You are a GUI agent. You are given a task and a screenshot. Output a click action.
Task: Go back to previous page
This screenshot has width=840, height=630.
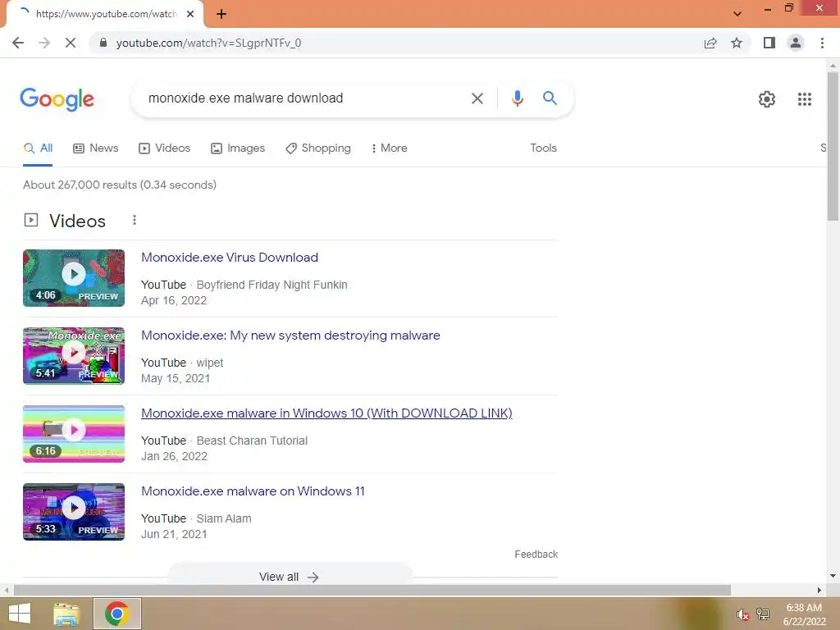point(18,43)
